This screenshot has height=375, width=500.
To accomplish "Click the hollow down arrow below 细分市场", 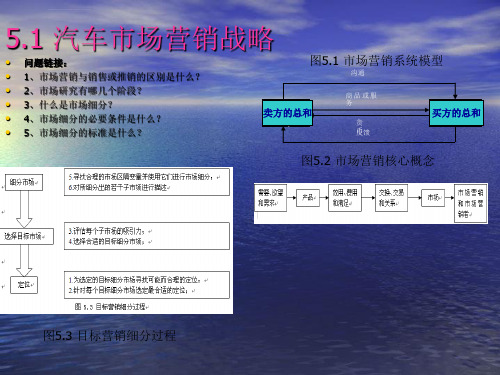I will point(24,209).
